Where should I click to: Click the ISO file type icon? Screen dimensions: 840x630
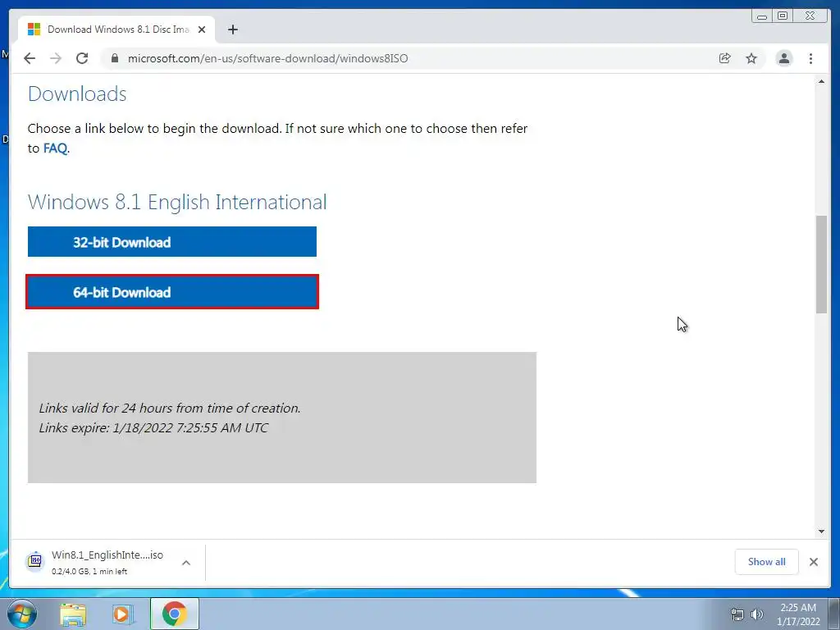(x=34, y=561)
